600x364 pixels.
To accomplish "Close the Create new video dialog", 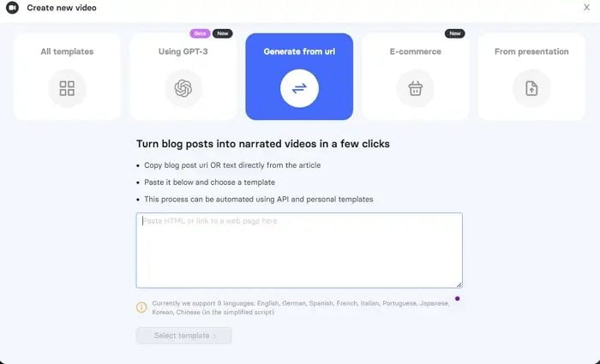I will pyautogui.click(x=586, y=7).
